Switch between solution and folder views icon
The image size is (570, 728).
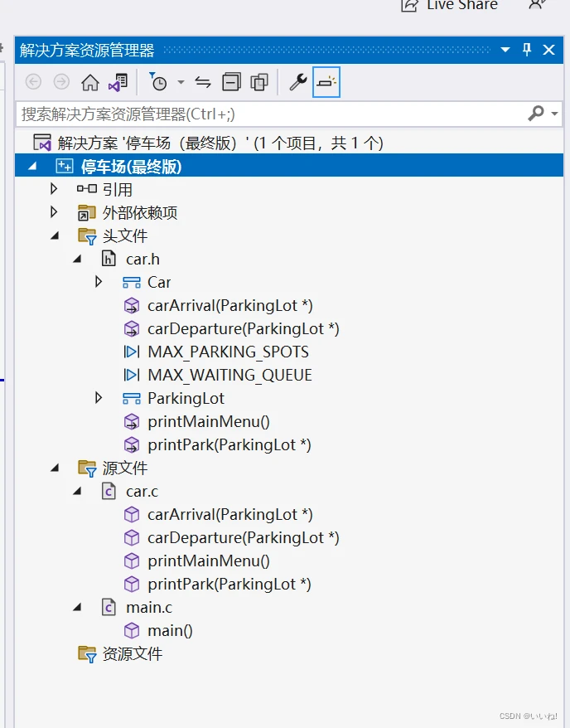[x=118, y=83]
